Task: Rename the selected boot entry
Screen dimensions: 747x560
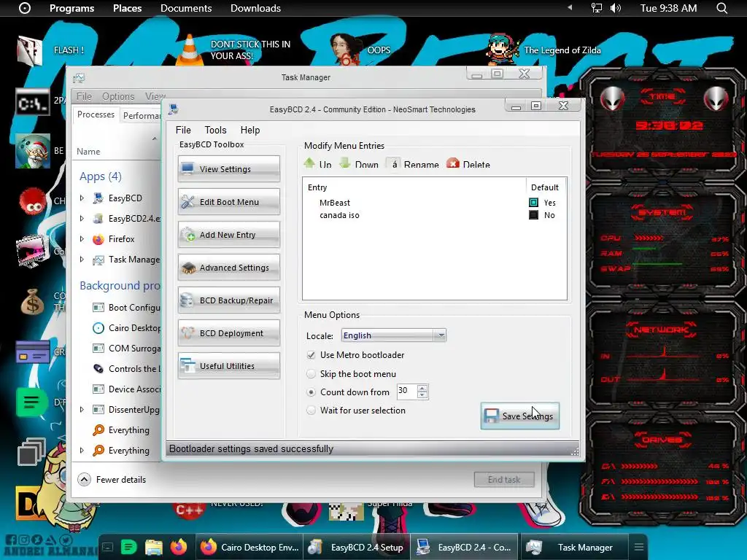Action: [x=413, y=164]
